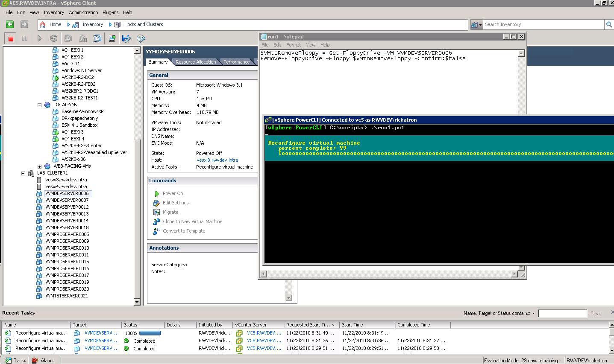Click the Alarms icon in status bar

(35, 360)
